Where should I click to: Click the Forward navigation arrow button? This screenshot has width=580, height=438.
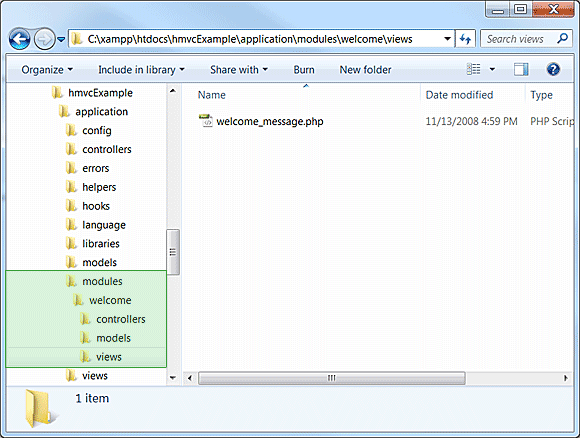click(x=44, y=39)
